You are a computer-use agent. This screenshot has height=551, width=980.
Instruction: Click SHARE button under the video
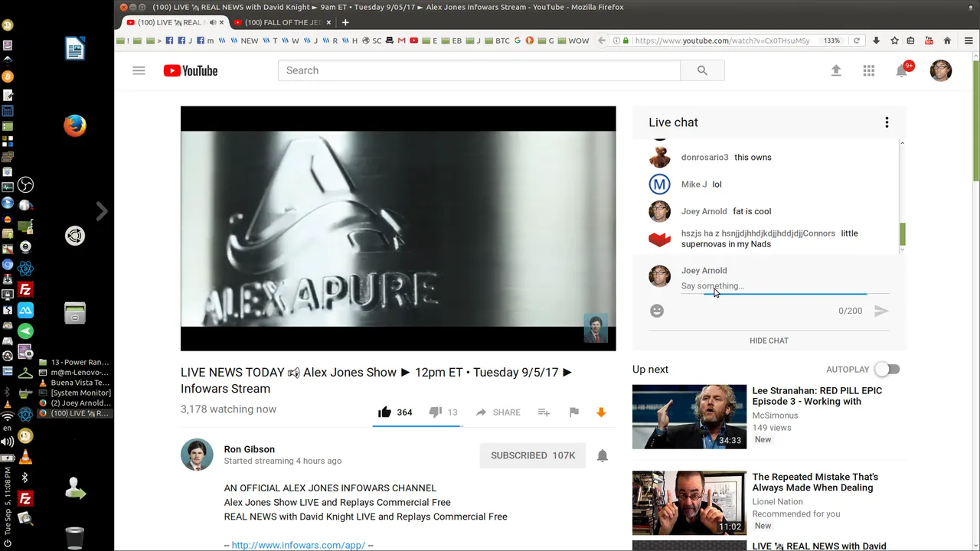498,412
